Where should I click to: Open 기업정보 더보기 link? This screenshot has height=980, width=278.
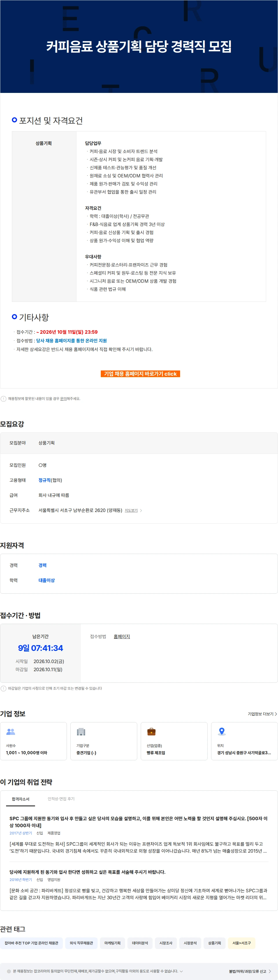(x=262, y=714)
